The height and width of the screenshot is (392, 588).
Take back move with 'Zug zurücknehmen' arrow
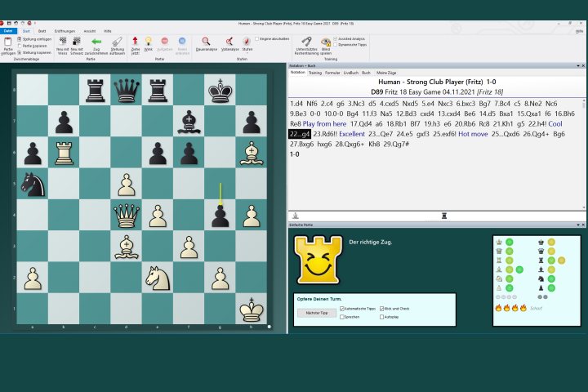tap(96, 41)
